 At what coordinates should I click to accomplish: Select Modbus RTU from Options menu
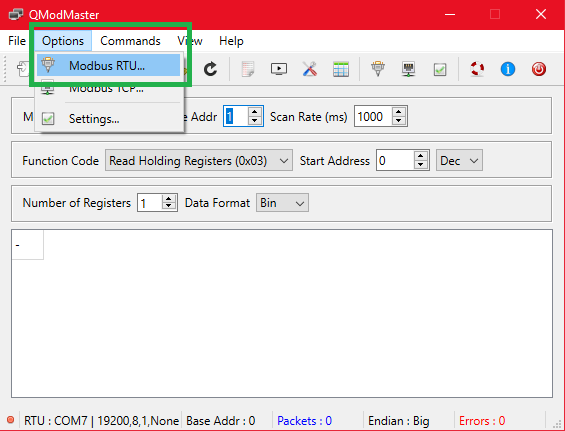(108, 66)
